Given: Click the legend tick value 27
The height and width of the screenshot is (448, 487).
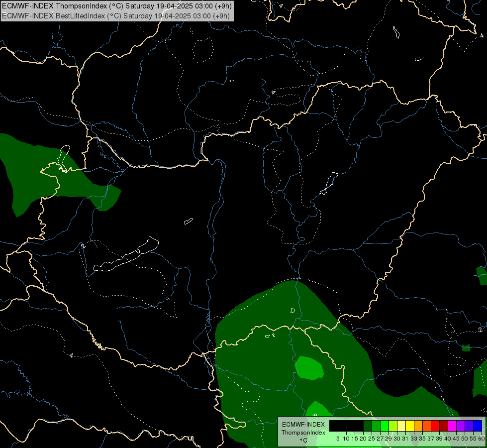Looking at the screenshot, I should point(380,439).
